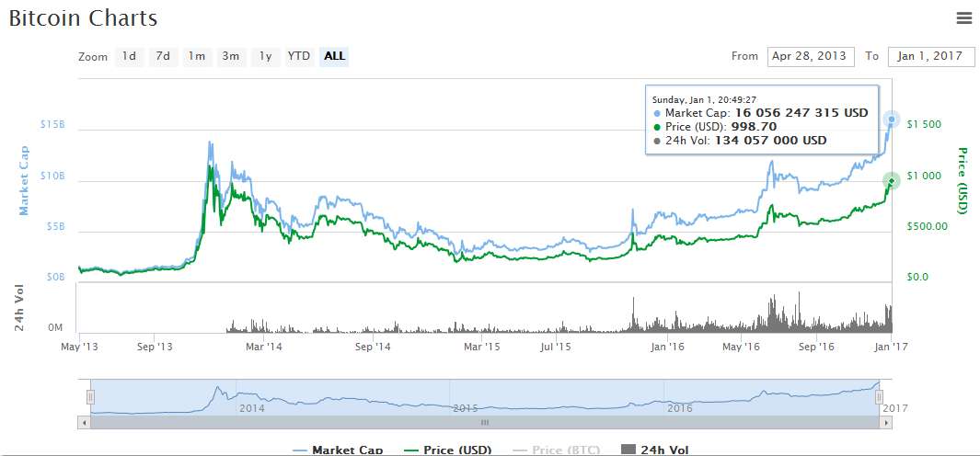Click the 2016 label in navigator
The width and height of the screenshot is (980, 456).
pos(679,408)
